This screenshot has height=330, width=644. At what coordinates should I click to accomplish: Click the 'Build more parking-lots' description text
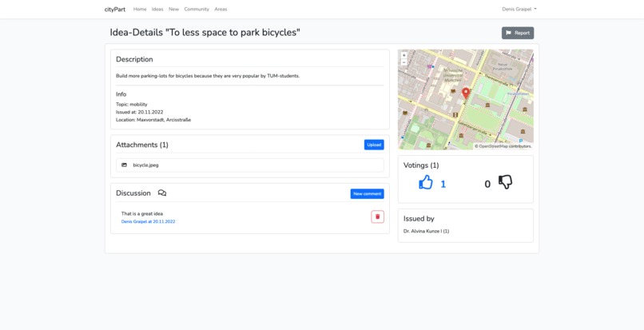[x=208, y=76]
